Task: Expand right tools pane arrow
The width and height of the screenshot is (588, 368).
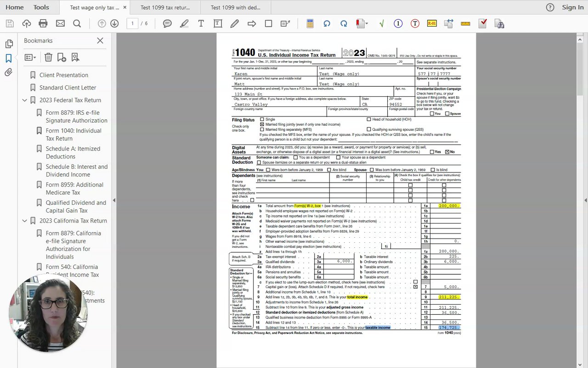Action: click(x=585, y=200)
